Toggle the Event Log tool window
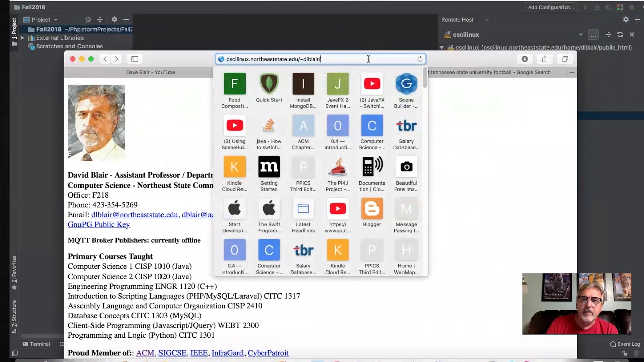Screen dimensions: 644x362 pyautogui.click(x=625, y=344)
